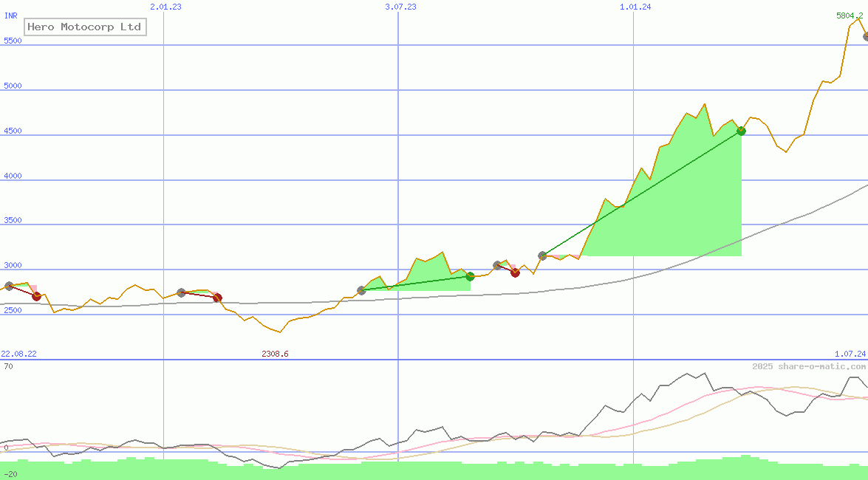Select the 3.07.23 date label
This screenshot has width=868, height=480.
tap(401, 7)
